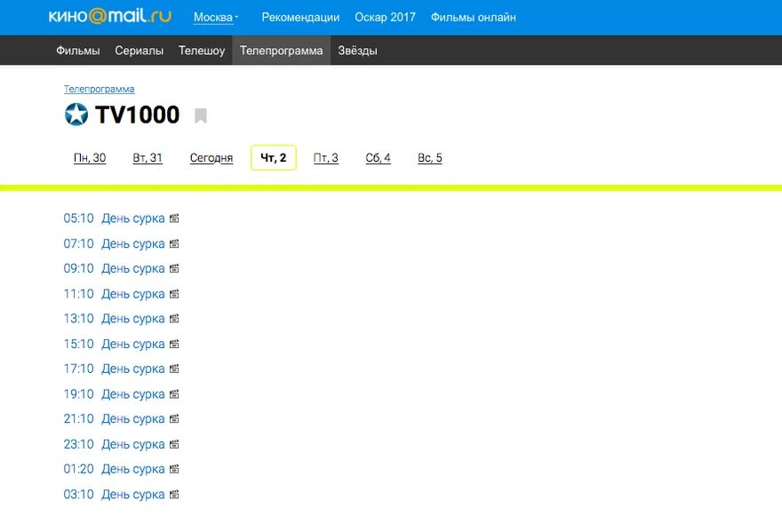Screen dimensions: 782x532
Task: Open the Оскар 2017 section
Action: click(x=385, y=18)
